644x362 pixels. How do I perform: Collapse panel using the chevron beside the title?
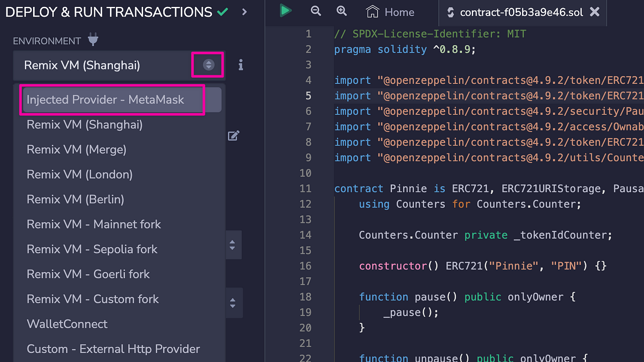244,12
